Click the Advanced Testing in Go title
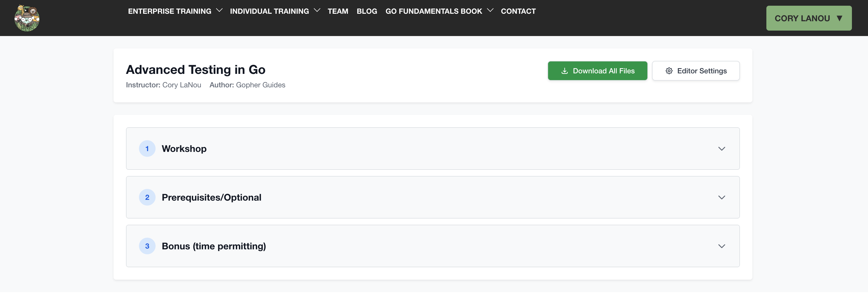 [x=195, y=69]
